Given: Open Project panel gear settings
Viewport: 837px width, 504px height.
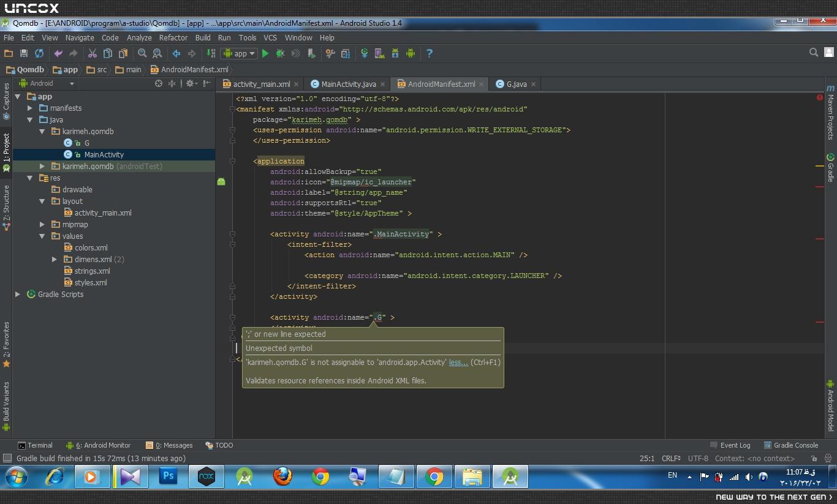Looking at the screenshot, I should 191,83.
